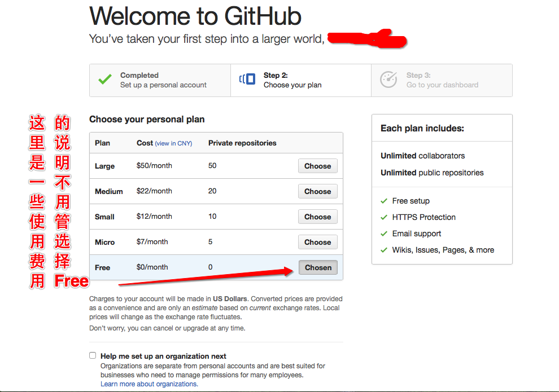Viewport: 559px width, 392px height.
Task: Click the cancel or upgrade any time note
Action: pos(167,328)
